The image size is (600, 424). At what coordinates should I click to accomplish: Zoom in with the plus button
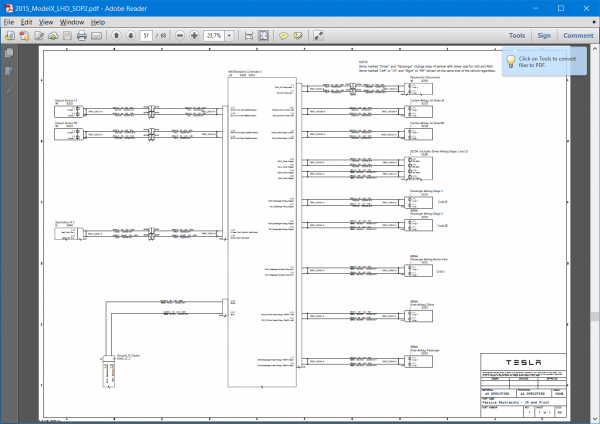pos(194,36)
